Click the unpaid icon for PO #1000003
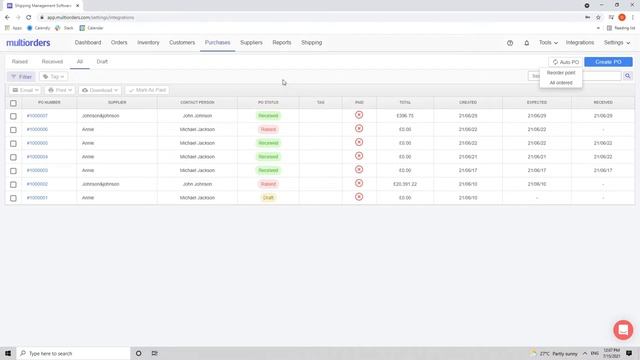 click(359, 170)
